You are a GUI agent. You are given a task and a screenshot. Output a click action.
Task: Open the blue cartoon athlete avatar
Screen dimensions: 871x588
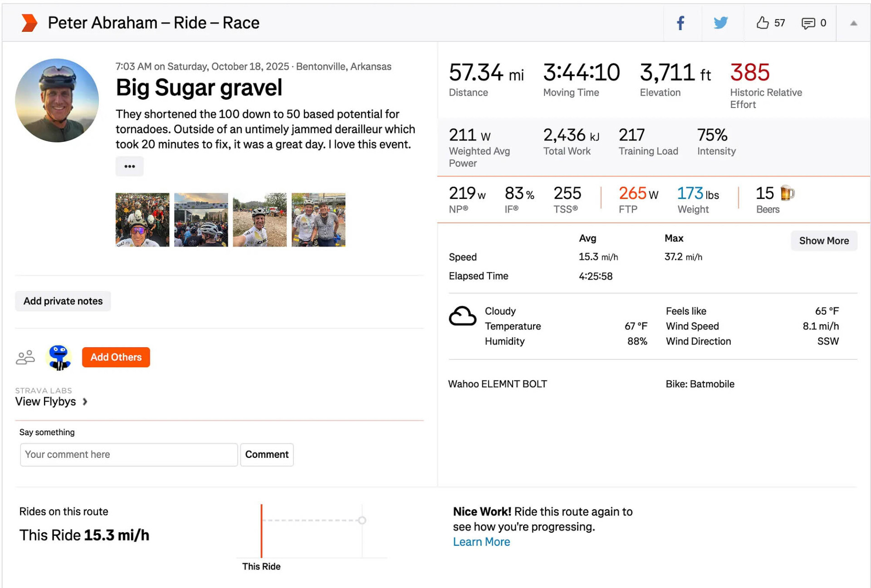pyautogui.click(x=59, y=357)
